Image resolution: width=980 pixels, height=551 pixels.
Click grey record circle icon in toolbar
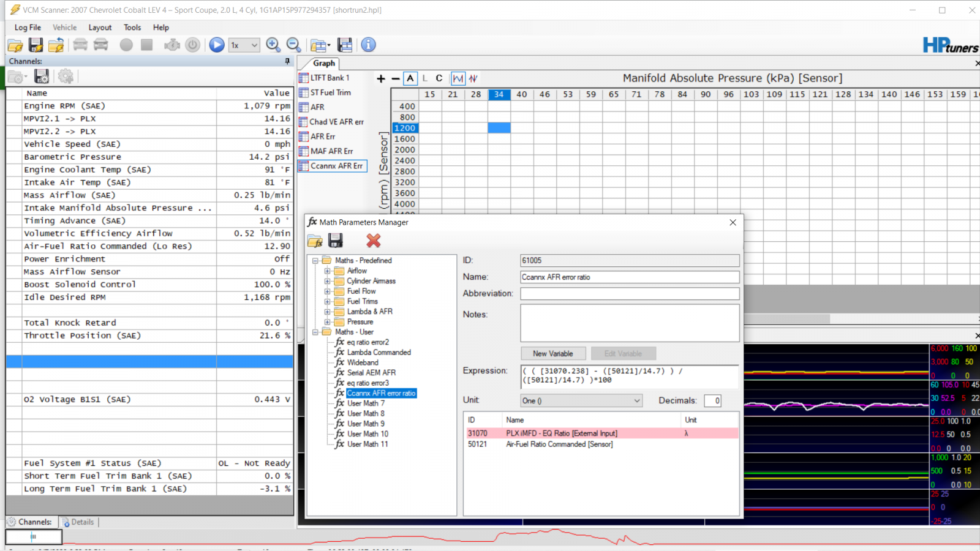126,45
